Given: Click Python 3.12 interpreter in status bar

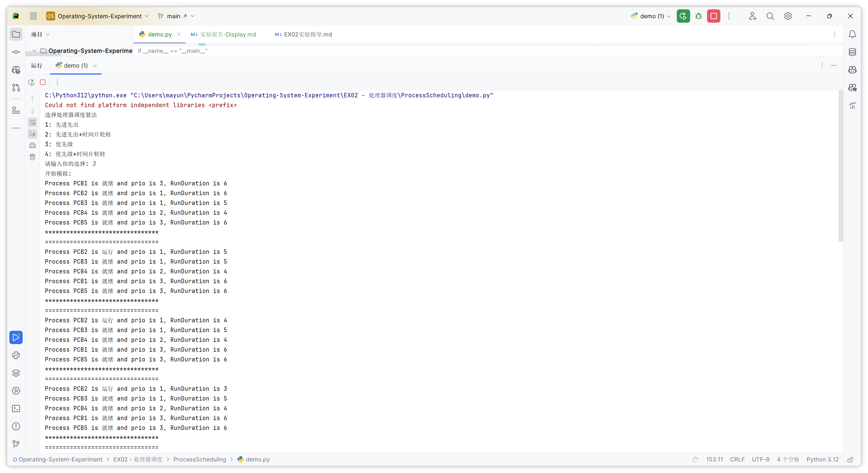Looking at the screenshot, I should tap(822, 459).
